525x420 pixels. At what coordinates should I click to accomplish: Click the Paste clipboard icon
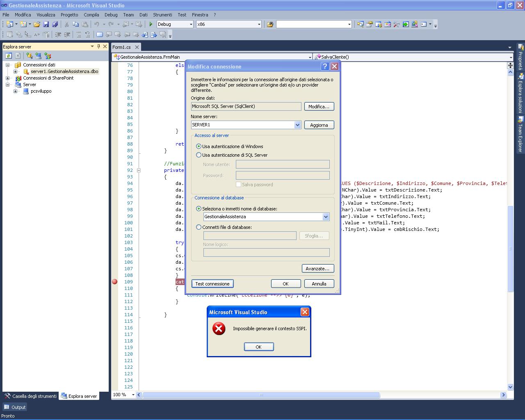84,24
